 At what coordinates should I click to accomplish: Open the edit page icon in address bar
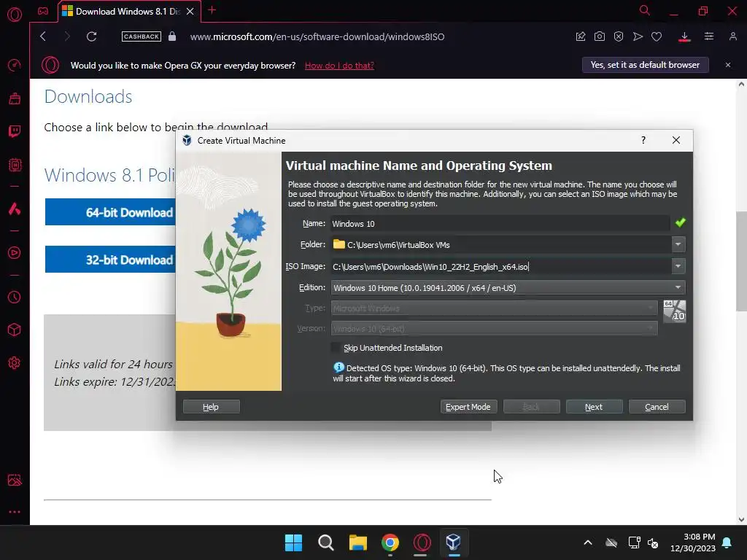(580, 36)
